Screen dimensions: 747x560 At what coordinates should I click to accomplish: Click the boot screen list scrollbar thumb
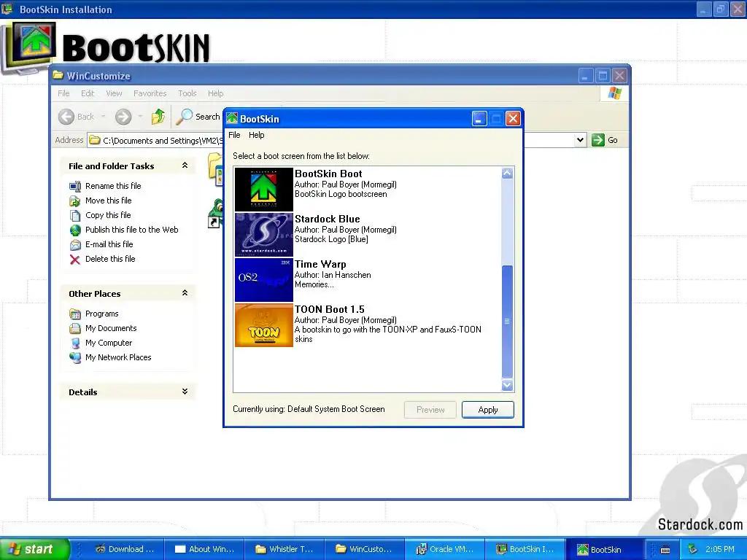[508, 322]
